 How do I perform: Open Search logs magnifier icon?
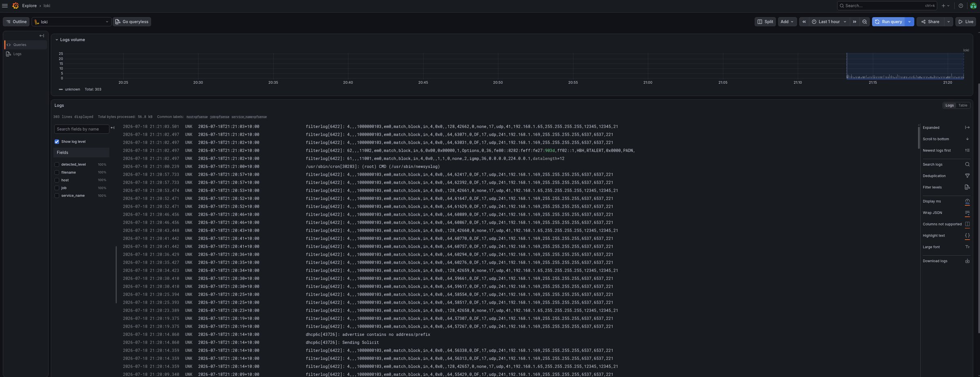point(967,164)
